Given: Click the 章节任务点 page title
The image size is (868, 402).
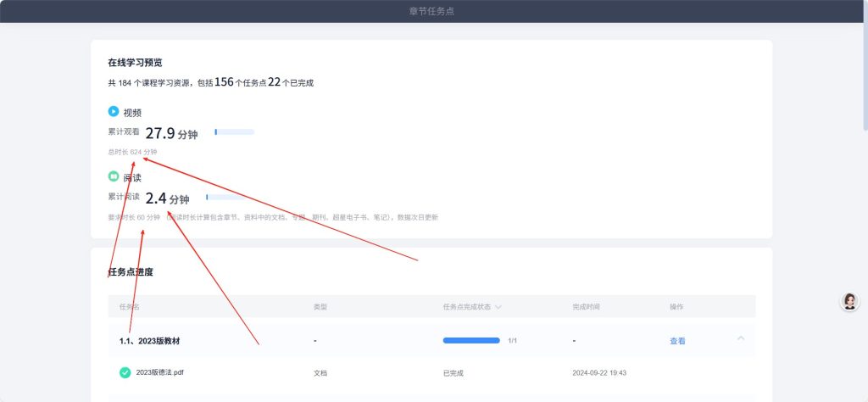Looking at the screenshot, I should (x=431, y=11).
